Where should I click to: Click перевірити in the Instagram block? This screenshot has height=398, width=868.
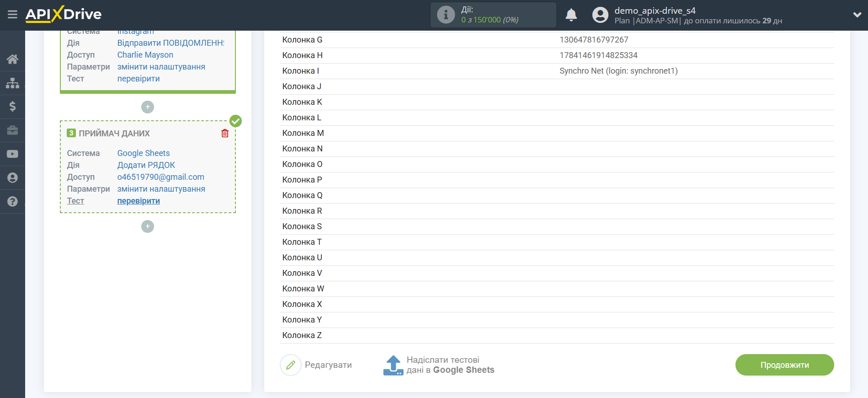click(x=138, y=79)
